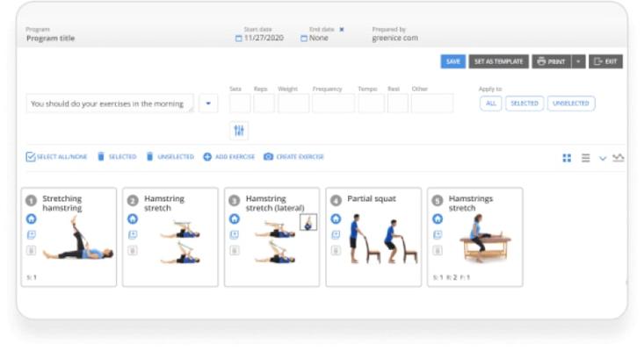
Task: Switch to list view icon
Action: pyautogui.click(x=585, y=158)
